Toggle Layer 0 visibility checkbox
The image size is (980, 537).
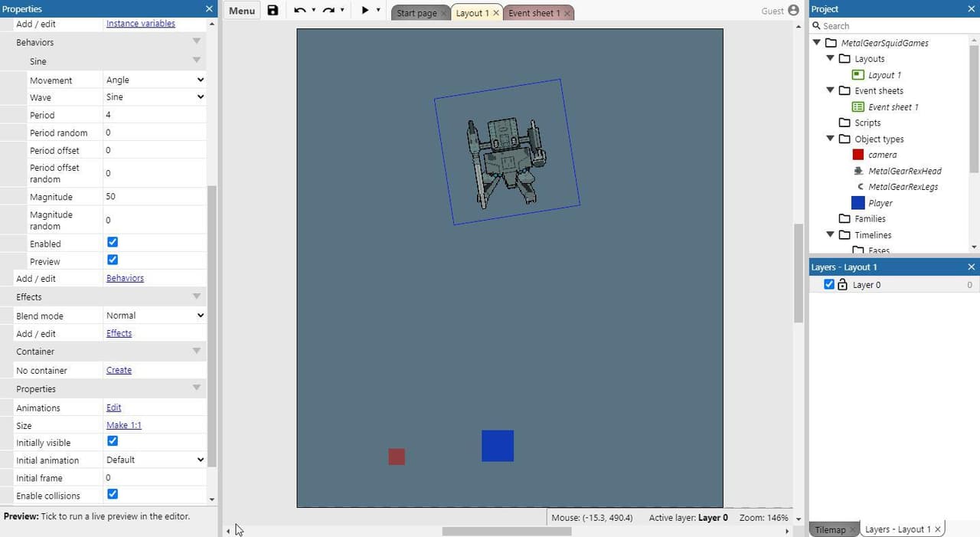pyautogui.click(x=829, y=284)
